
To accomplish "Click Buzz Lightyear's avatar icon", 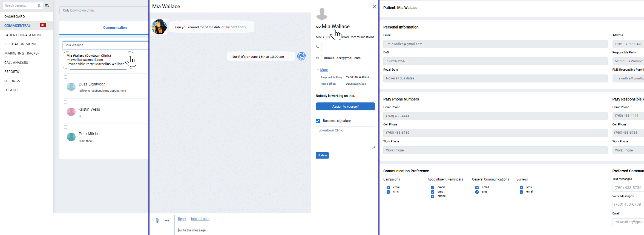I will point(71,87).
